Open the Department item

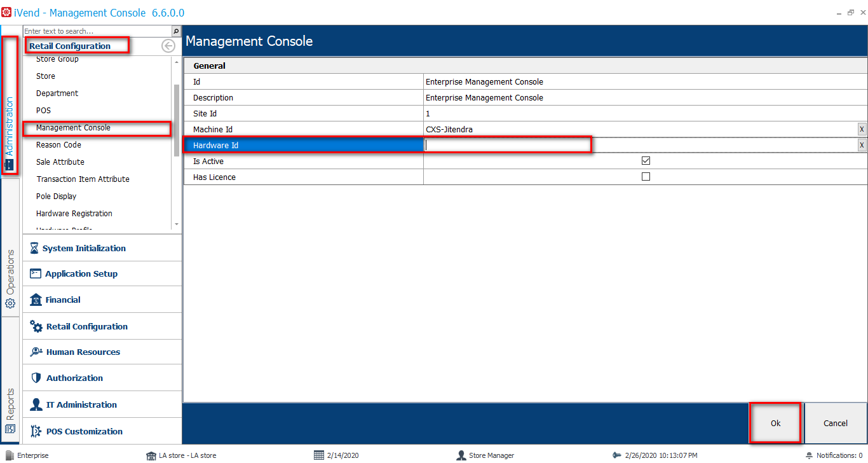[57, 93]
